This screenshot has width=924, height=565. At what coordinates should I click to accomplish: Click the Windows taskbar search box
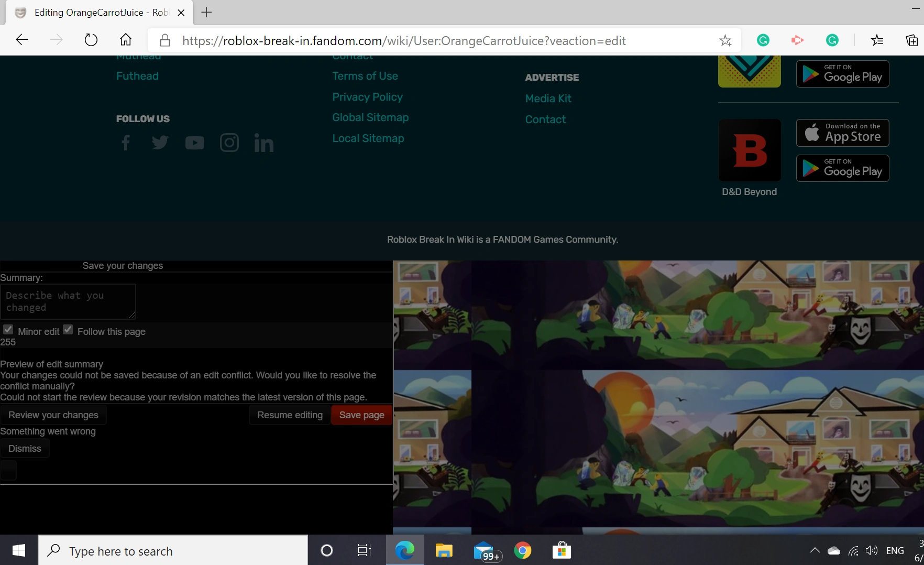coord(173,550)
